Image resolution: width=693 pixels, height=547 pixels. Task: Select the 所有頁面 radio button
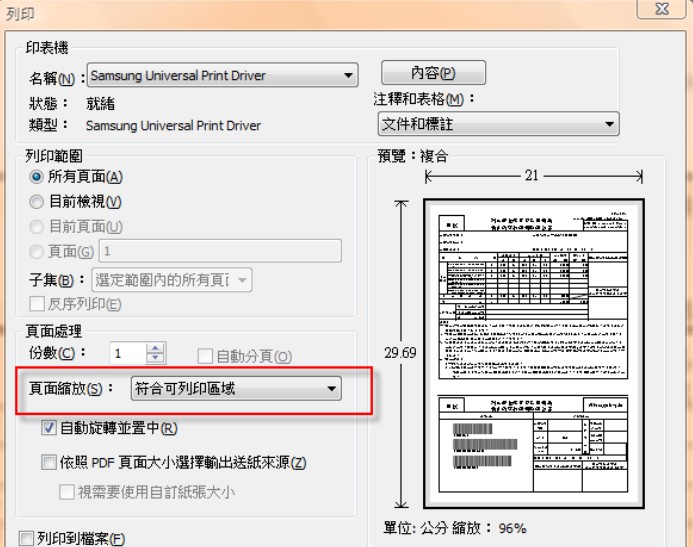(x=37, y=177)
